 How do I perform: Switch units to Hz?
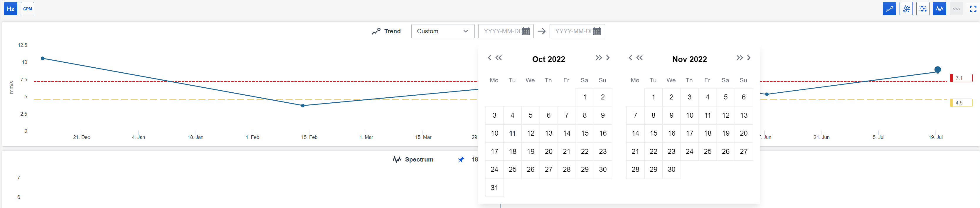[11, 9]
